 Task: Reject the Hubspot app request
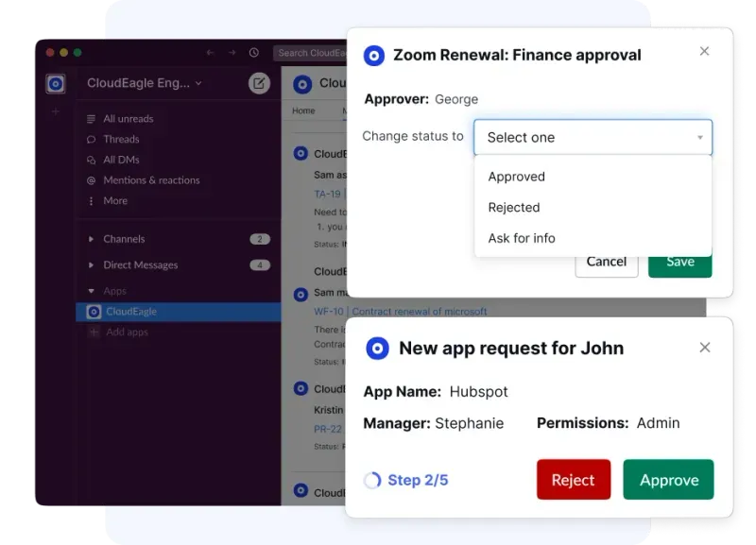574,480
